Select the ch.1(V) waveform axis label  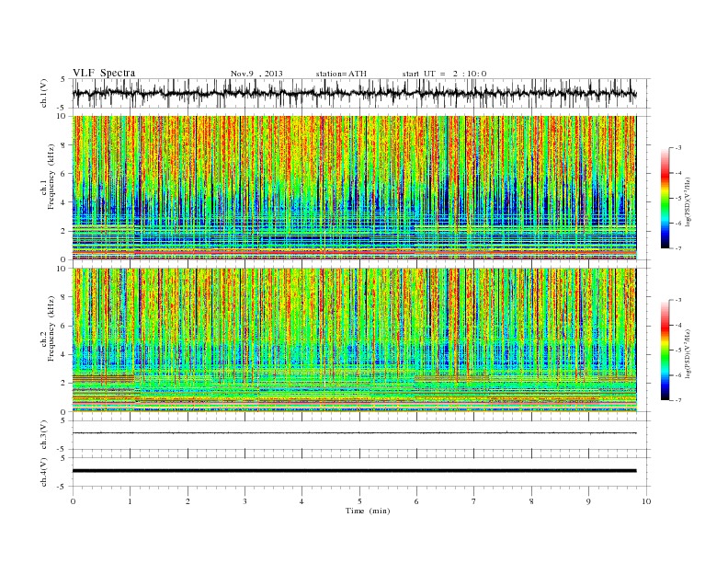pyautogui.click(x=44, y=93)
